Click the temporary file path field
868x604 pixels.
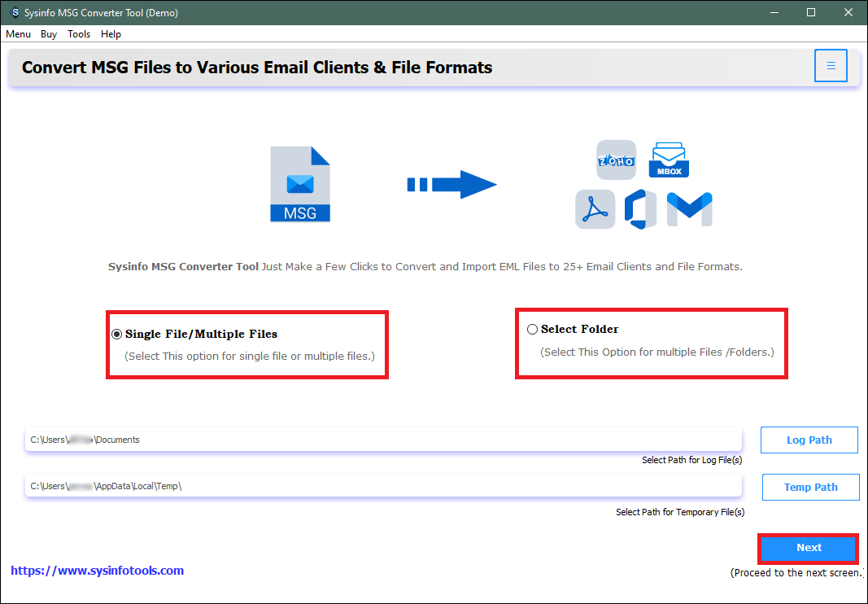(x=383, y=486)
